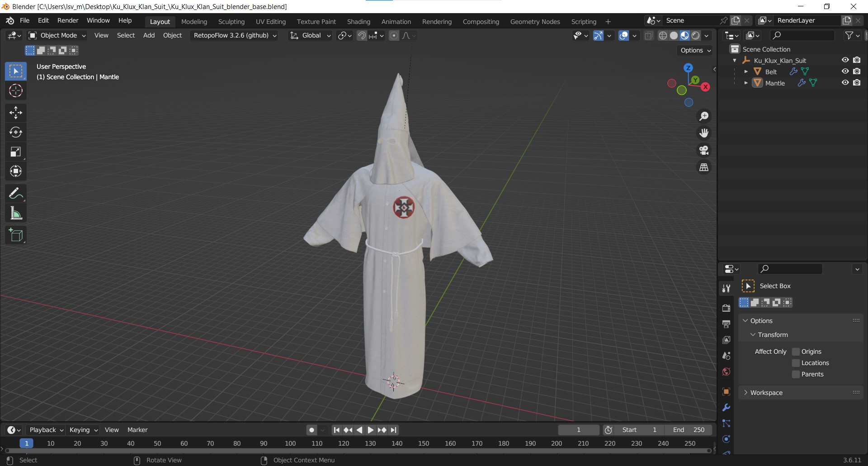The height and width of the screenshot is (466, 868).
Task: Select the Annotate pencil tool
Action: (16, 194)
